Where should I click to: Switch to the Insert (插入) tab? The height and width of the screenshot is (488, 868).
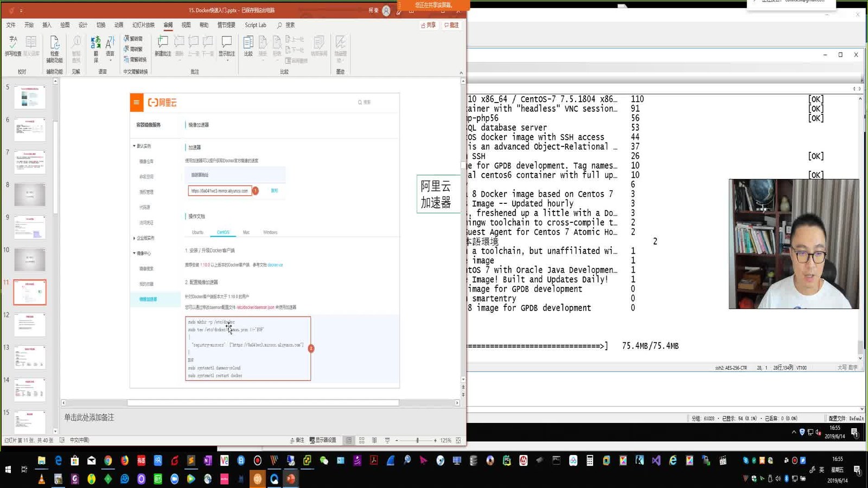click(x=47, y=25)
